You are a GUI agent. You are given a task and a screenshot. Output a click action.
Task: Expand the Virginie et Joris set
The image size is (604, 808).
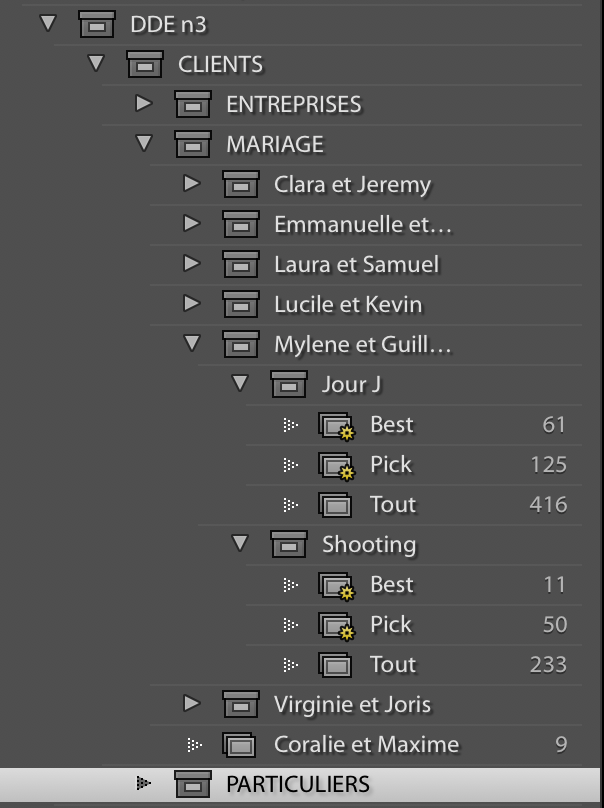pyautogui.click(x=192, y=703)
